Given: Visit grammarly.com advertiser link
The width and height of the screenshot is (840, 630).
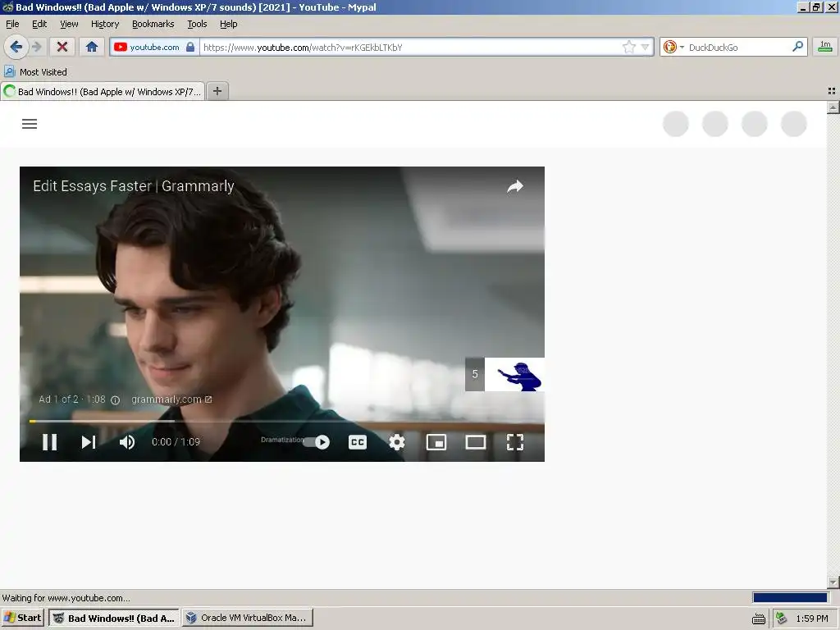Looking at the screenshot, I should click(171, 399).
